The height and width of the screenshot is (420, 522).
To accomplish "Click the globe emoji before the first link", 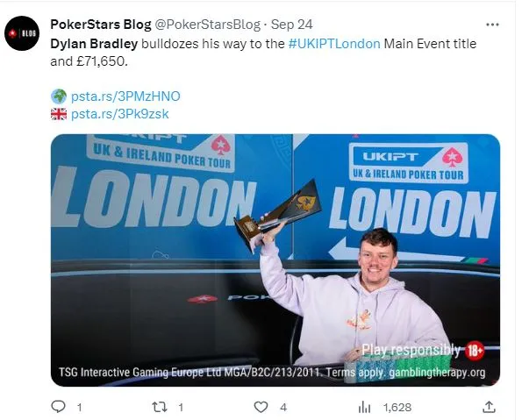I will (x=59, y=96).
